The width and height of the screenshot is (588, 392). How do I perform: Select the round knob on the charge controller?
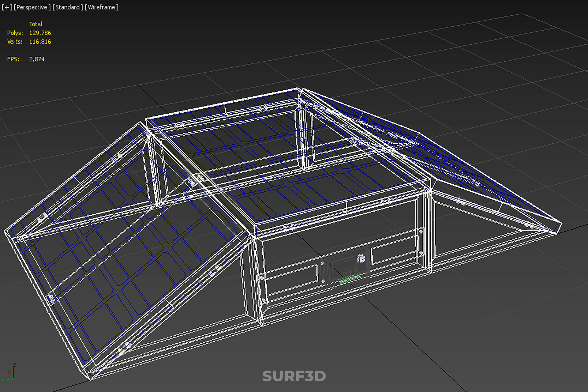pyautogui.click(x=361, y=259)
